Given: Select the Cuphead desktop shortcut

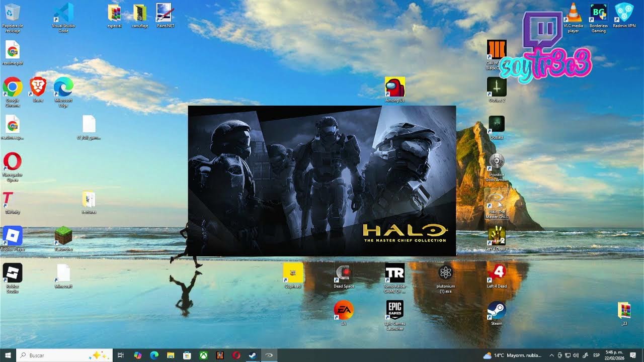Looking at the screenshot, I should (x=293, y=276).
